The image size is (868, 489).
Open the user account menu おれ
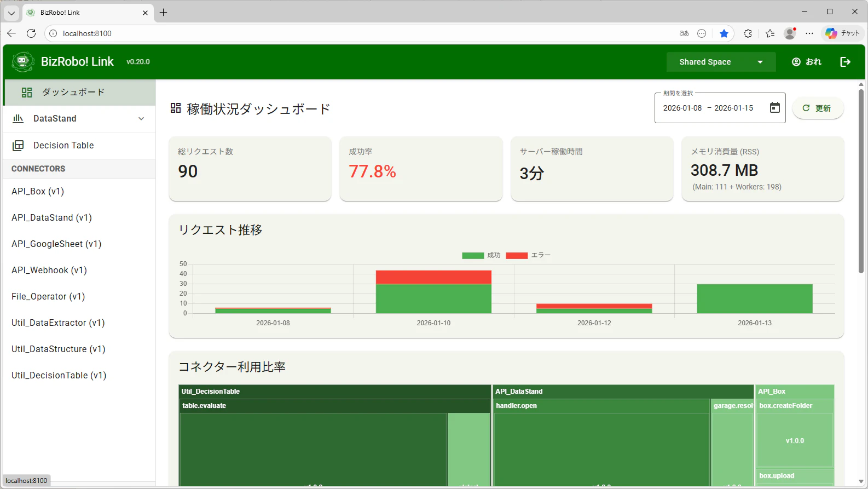807,62
